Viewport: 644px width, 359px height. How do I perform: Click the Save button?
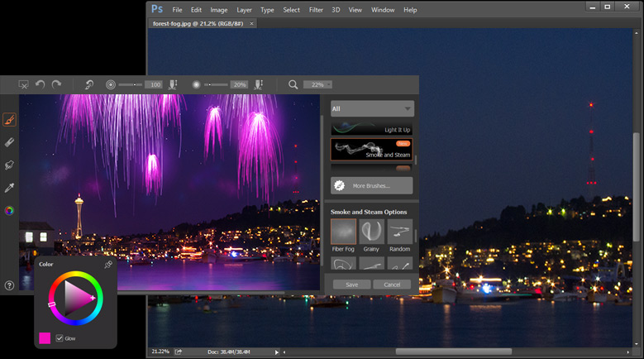(x=351, y=285)
